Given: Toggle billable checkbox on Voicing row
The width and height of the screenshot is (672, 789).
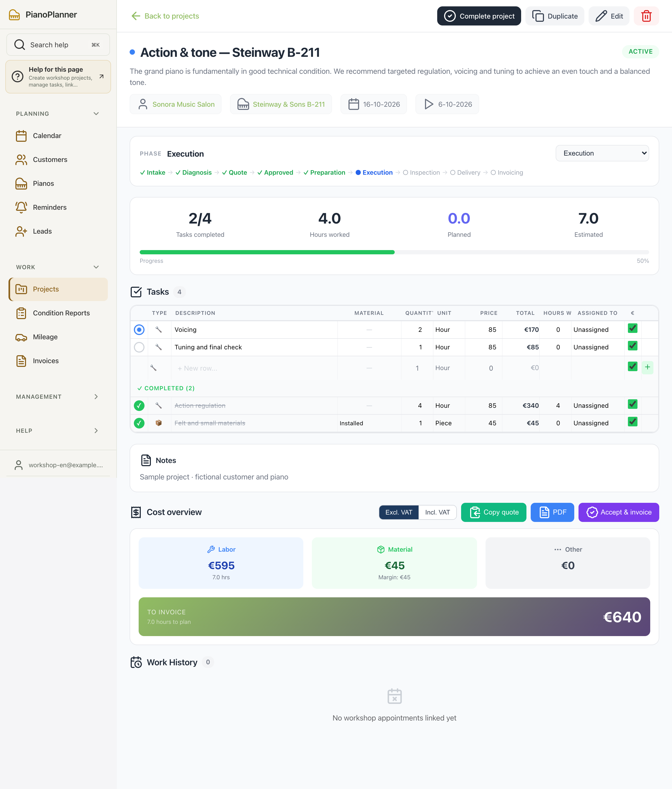Looking at the screenshot, I should (x=632, y=328).
